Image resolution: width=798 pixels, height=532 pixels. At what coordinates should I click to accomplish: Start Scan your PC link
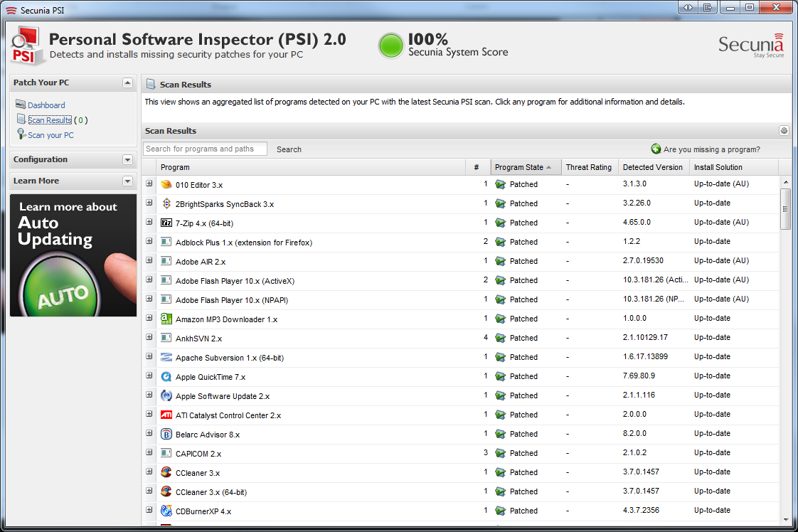click(x=51, y=135)
